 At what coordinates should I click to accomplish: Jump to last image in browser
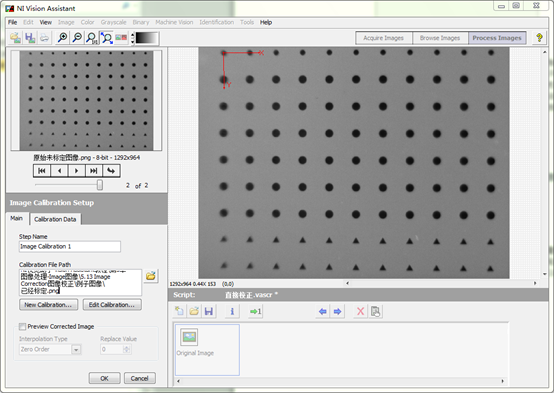94,171
